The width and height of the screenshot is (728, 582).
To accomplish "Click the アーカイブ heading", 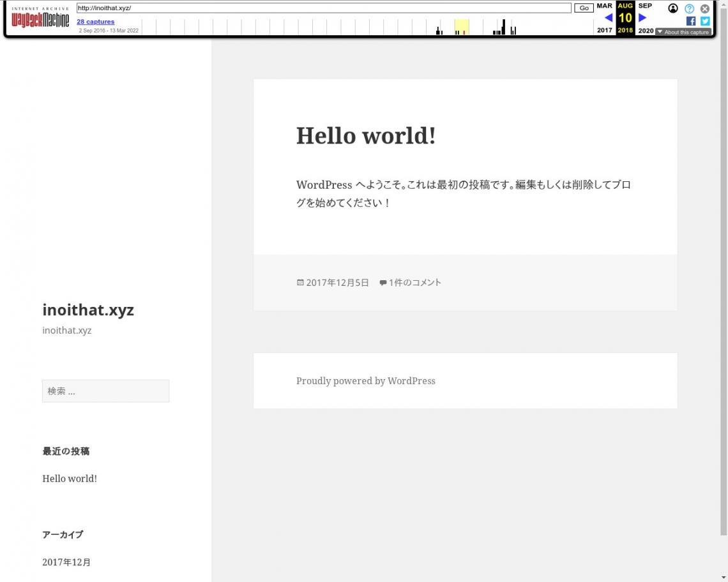I will [63, 535].
